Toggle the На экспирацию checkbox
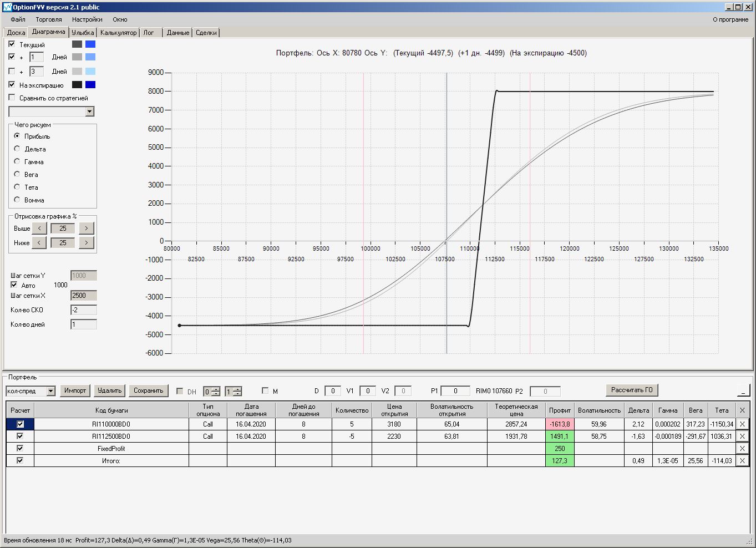Viewport: 756px width, 548px height. [12, 85]
